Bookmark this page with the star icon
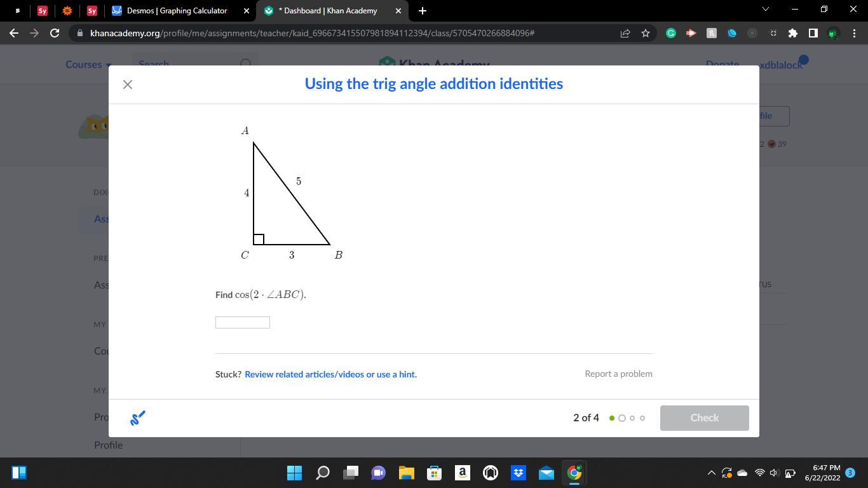 [646, 33]
